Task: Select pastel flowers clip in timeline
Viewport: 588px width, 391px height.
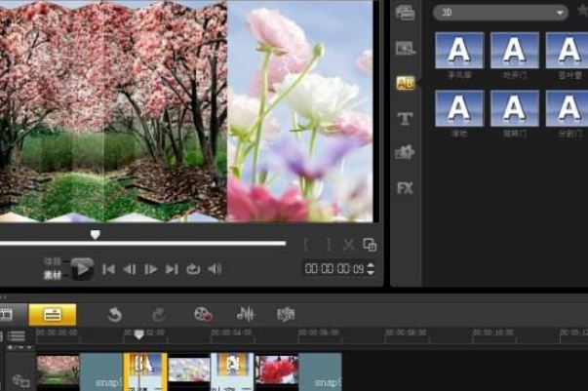Action: click(188, 371)
